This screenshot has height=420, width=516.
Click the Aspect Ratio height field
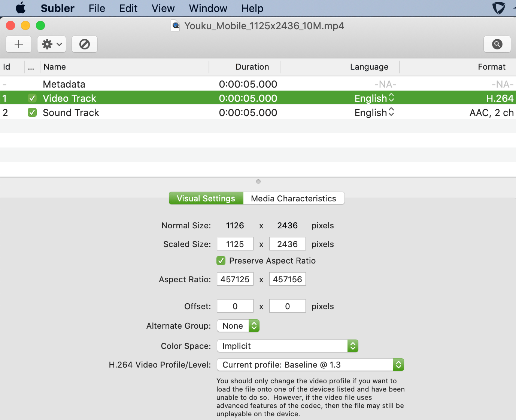tap(288, 279)
